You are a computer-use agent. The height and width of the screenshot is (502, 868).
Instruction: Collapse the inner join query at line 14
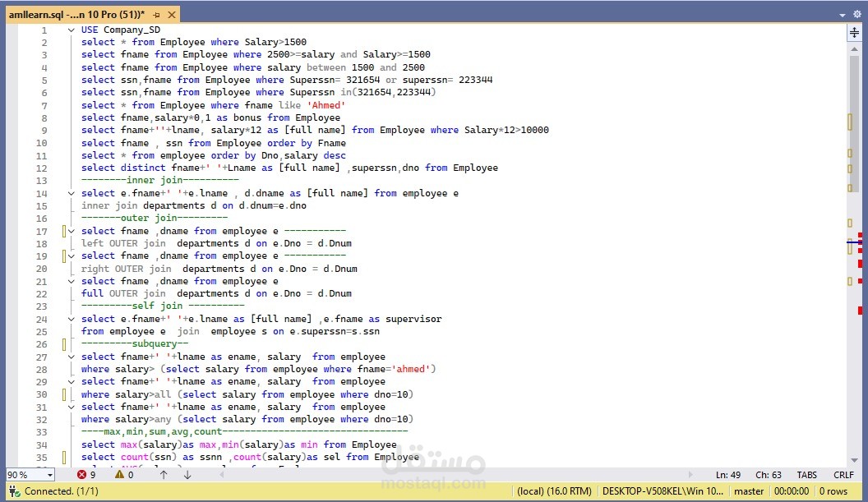click(71, 193)
